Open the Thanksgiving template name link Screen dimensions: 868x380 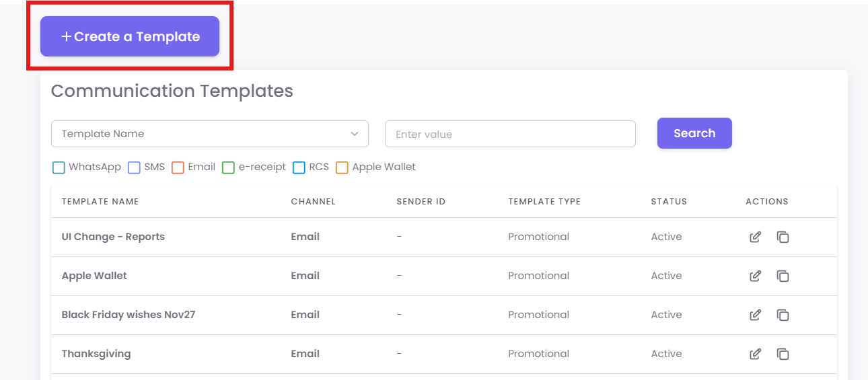pos(96,354)
